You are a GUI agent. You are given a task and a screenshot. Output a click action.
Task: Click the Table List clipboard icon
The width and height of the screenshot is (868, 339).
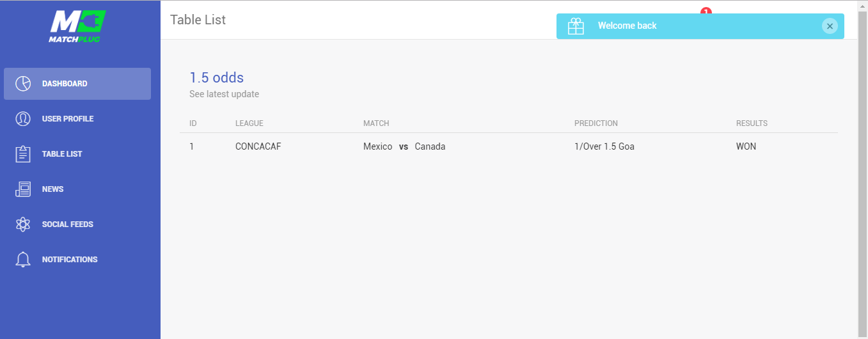click(x=23, y=154)
